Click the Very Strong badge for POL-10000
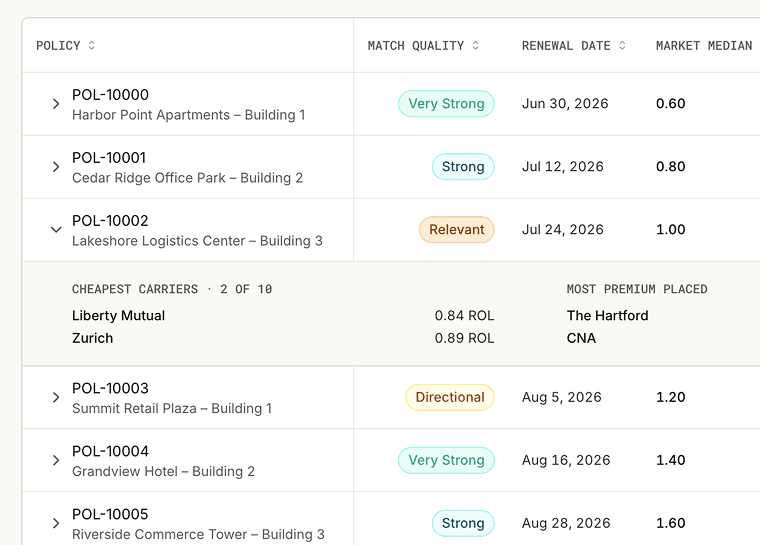760x545 pixels. pyautogui.click(x=446, y=104)
